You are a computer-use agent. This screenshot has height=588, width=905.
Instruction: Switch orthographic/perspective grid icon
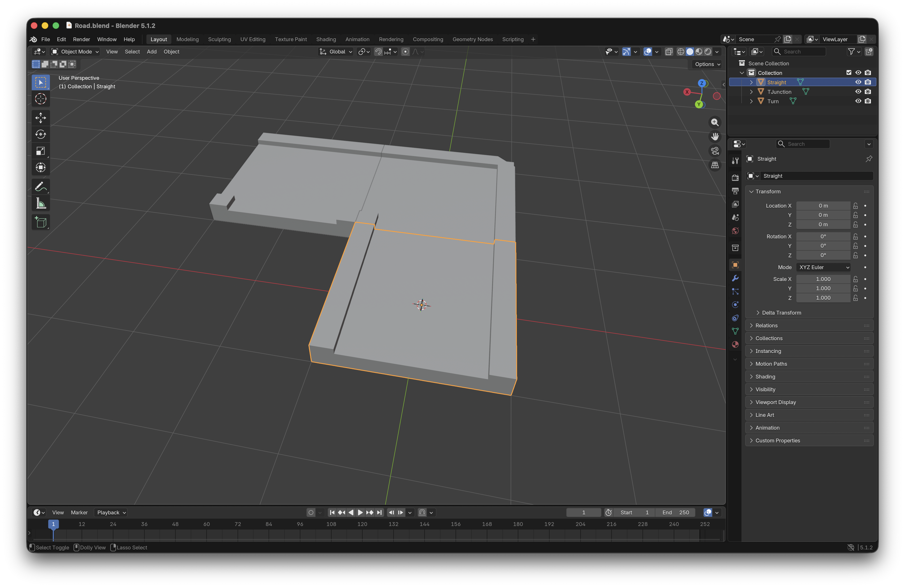(715, 165)
